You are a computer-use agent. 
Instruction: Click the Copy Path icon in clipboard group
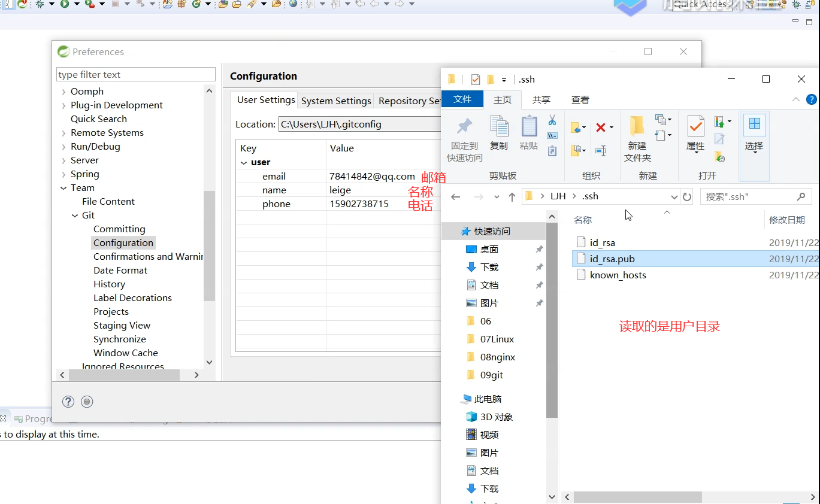tap(552, 135)
